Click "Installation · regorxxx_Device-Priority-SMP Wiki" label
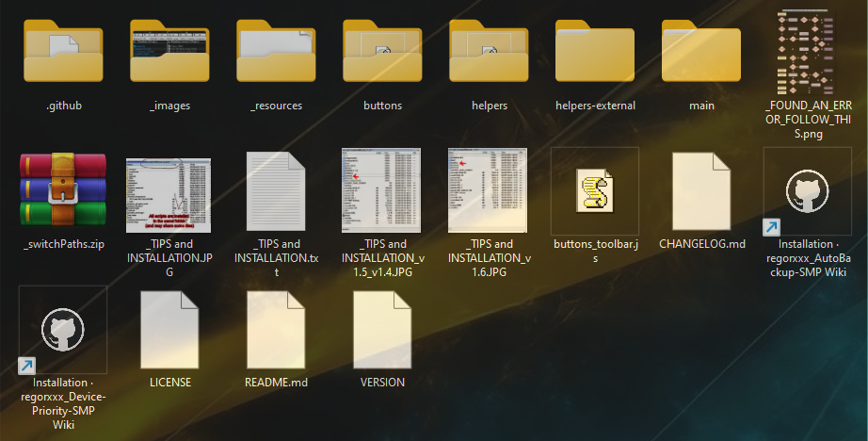Viewport: 868px width, 441px height. click(x=63, y=403)
